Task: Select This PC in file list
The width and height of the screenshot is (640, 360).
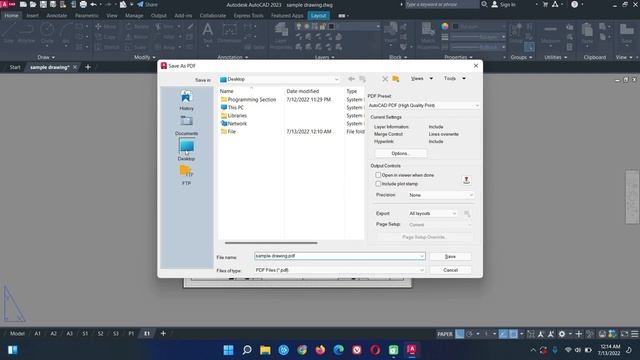Action: [x=232, y=107]
